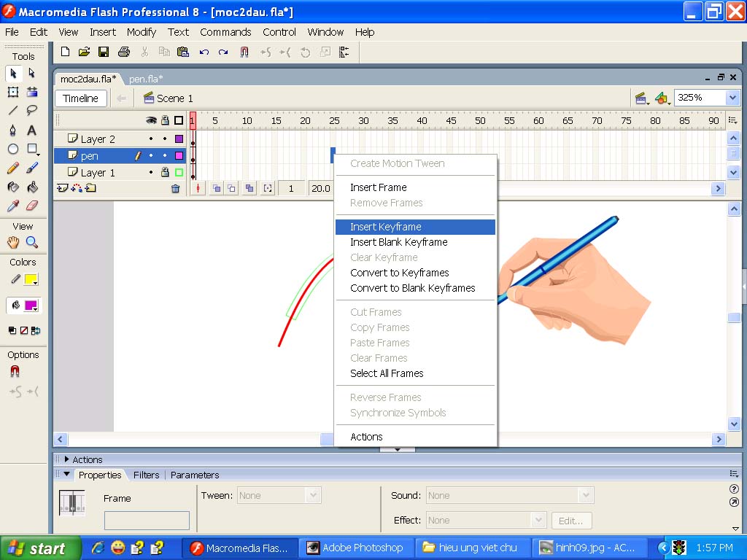Open the timeline options menu icon
The image size is (747, 560).
tap(732, 120)
